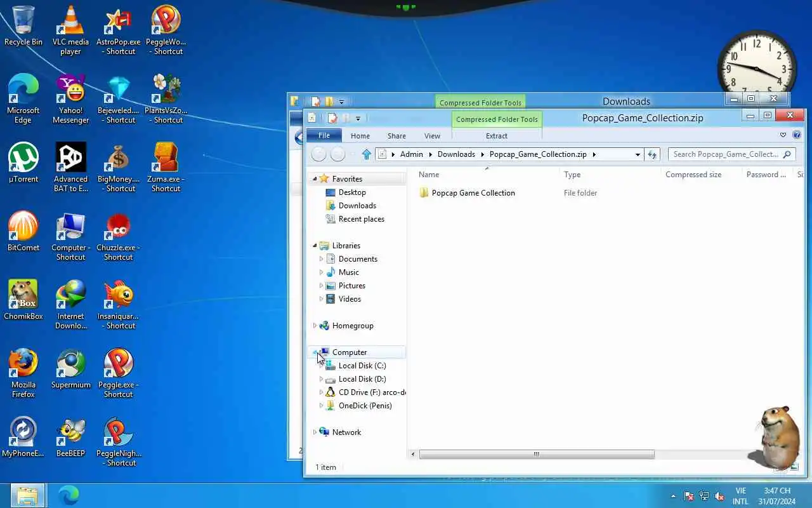
Task: Go to Desktop in Favorites
Action: click(352, 192)
